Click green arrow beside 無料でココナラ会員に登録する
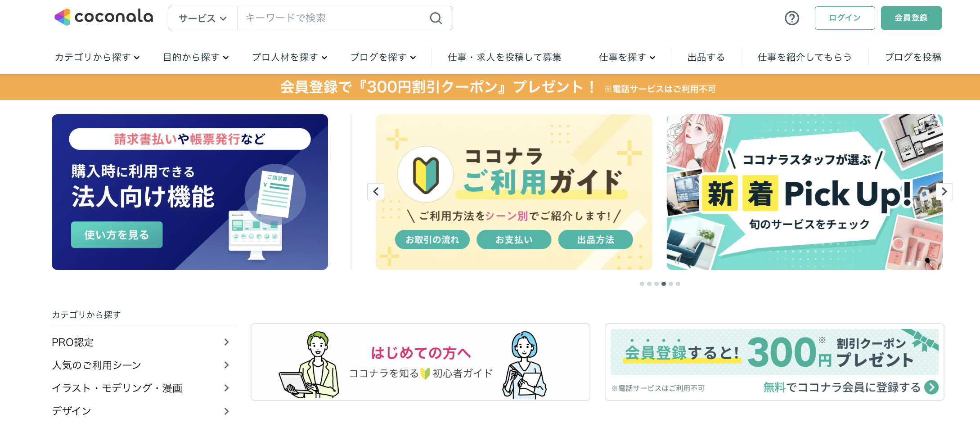980x423 pixels. pyautogui.click(x=931, y=387)
